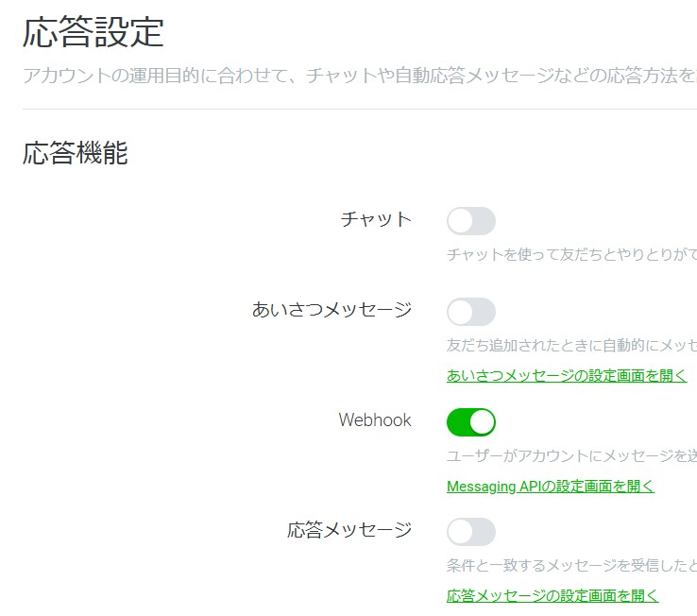
Task: Click the white knob on Webhook switch
Action: [x=483, y=422]
